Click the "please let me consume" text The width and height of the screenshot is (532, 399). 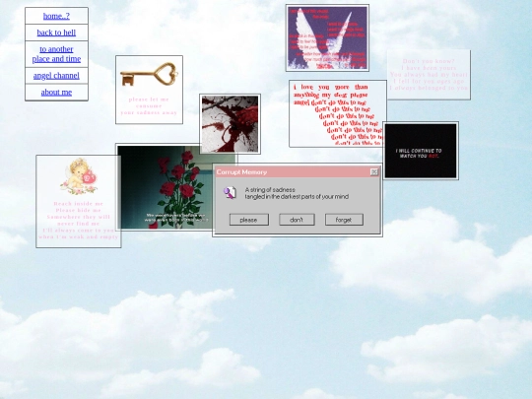149,105
